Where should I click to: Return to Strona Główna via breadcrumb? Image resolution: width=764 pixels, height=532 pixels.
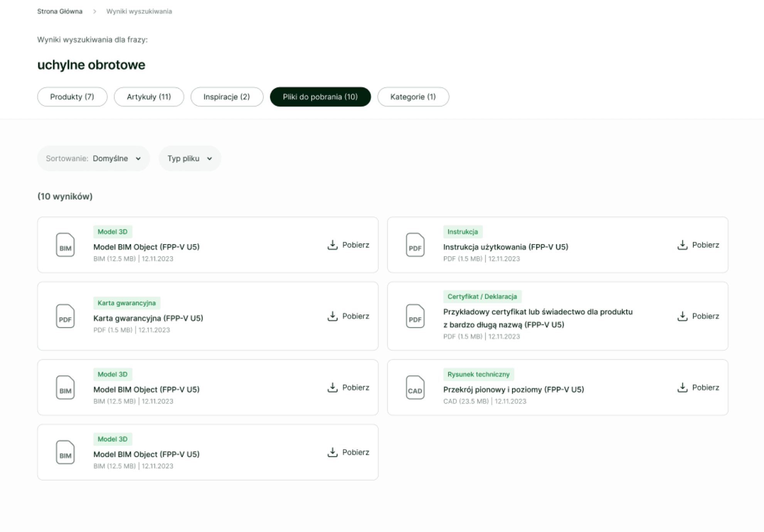pyautogui.click(x=60, y=12)
